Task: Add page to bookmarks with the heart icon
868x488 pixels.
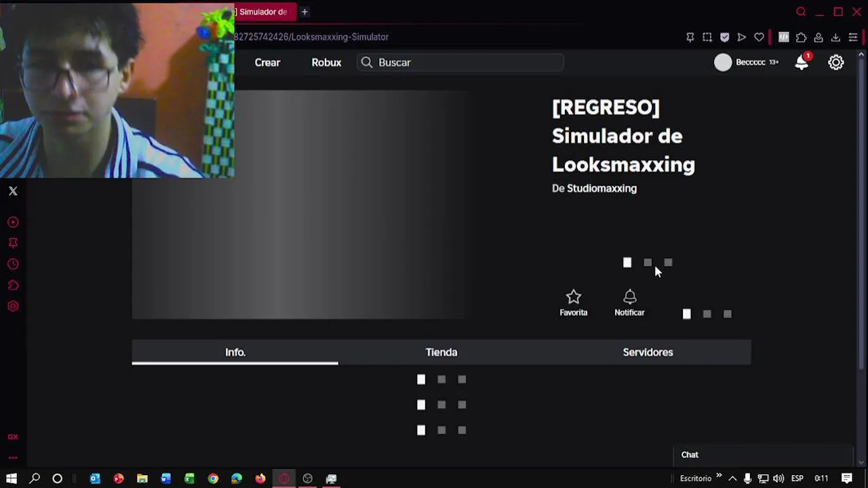Action: pyautogui.click(x=759, y=37)
